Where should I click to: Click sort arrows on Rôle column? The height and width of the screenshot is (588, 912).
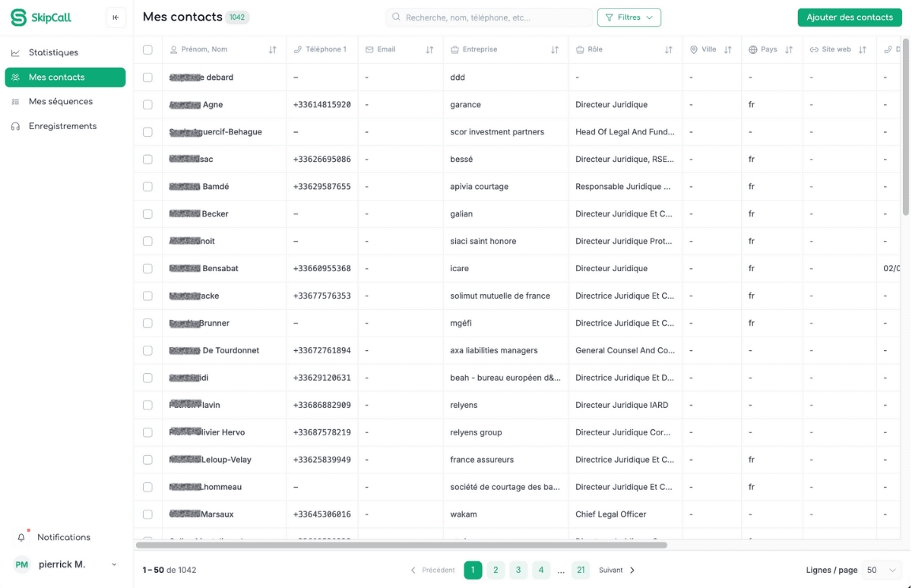(x=669, y=50)
